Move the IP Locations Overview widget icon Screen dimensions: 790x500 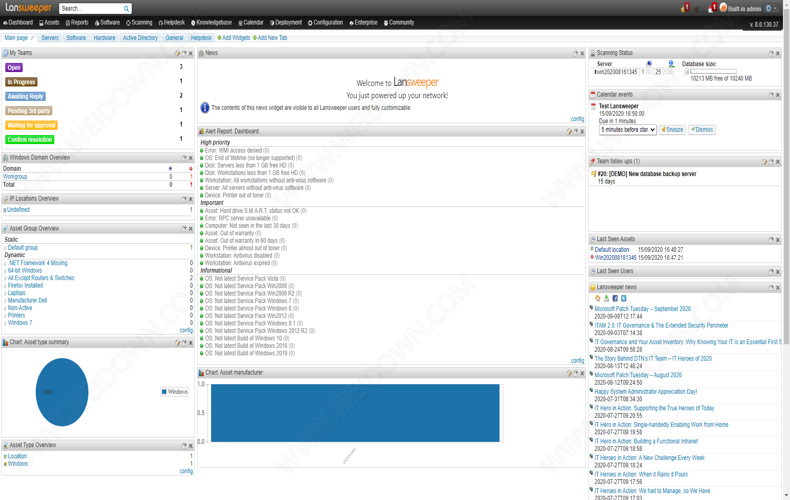pos(184,199)
